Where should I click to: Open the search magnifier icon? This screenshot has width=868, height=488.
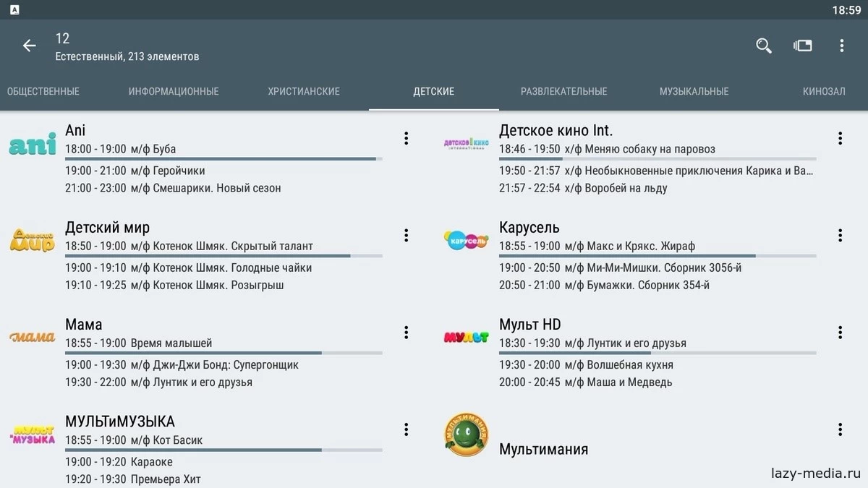pos(764,46)
